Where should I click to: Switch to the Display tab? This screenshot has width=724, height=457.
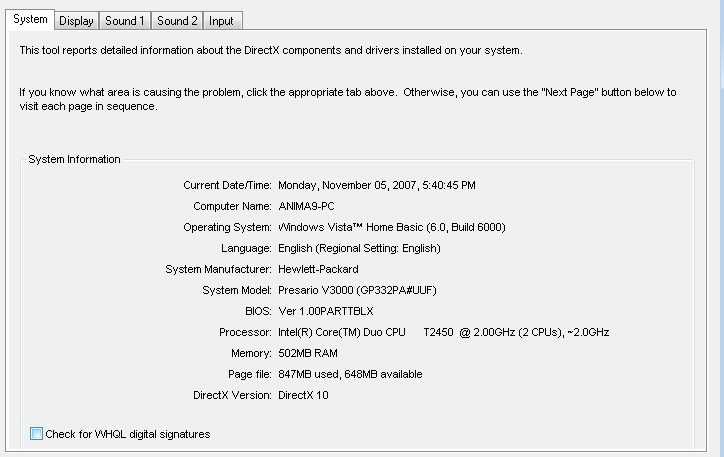click(76, 21)
